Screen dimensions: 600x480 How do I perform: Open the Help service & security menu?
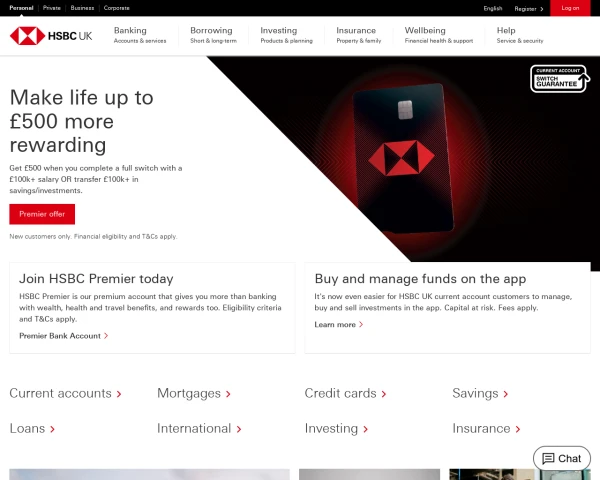[x=520, y=35]
